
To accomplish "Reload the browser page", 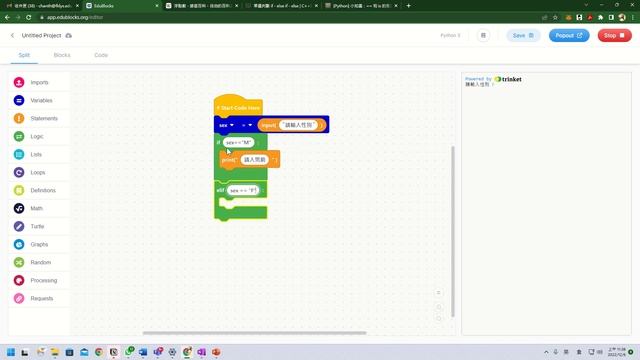I will coord(29,18).
